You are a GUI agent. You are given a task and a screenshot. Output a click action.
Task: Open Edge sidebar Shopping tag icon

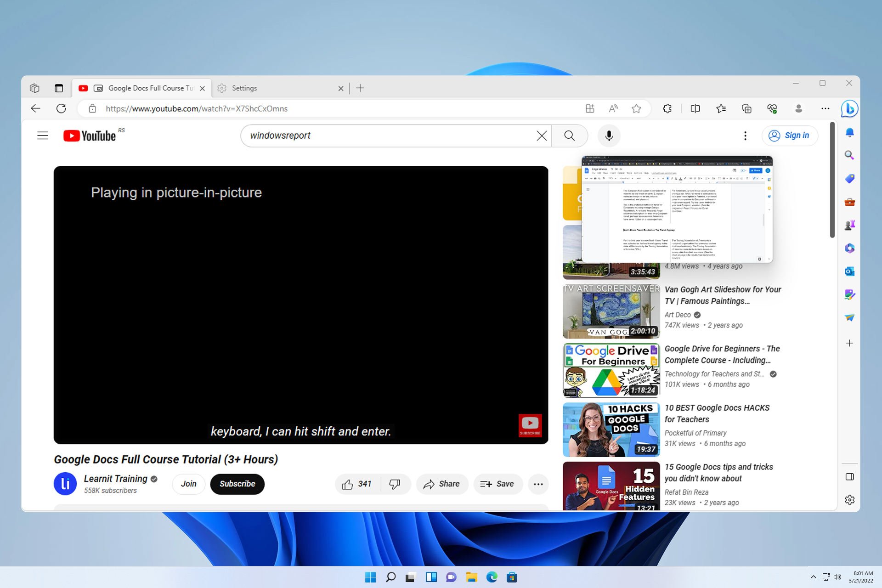coord(850,179)
